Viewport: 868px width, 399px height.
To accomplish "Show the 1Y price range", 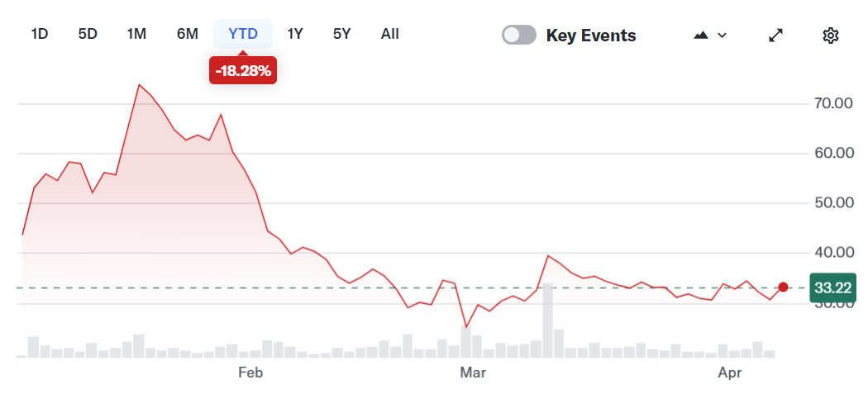I will click(x=295, y=34).
